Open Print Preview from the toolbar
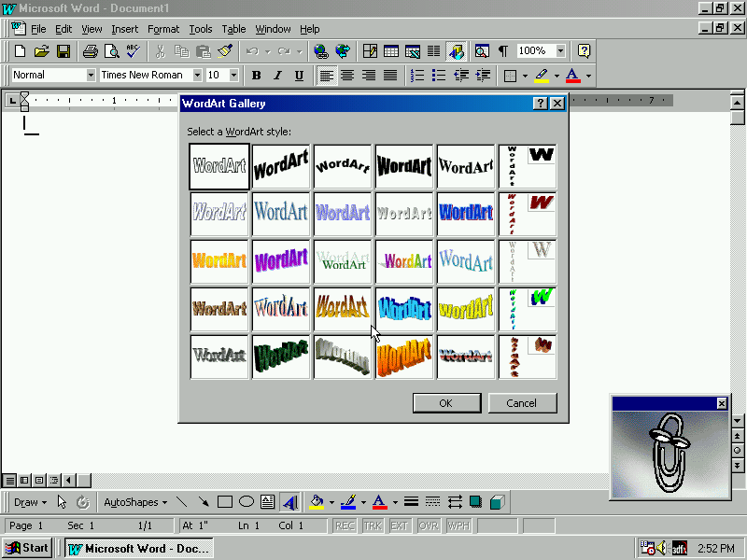Image resolution: width=747 pixels, height=560 pixels. tap(111, 51)
